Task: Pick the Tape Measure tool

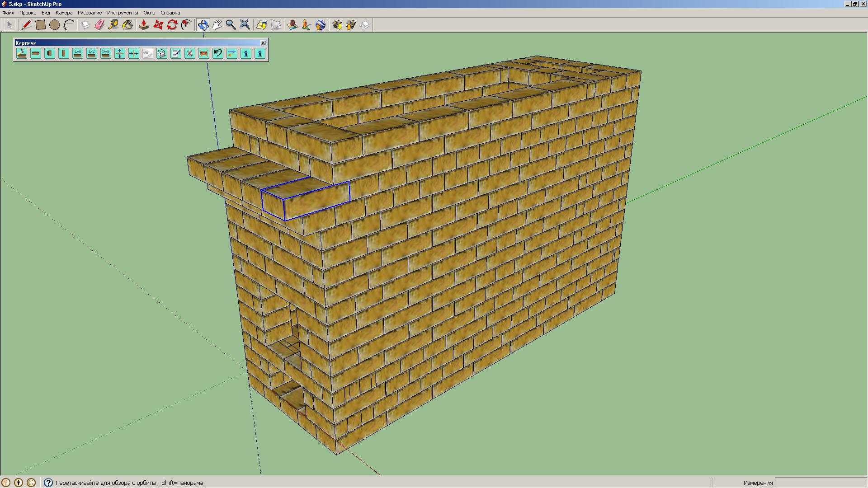Action: (x=113, y=25)
